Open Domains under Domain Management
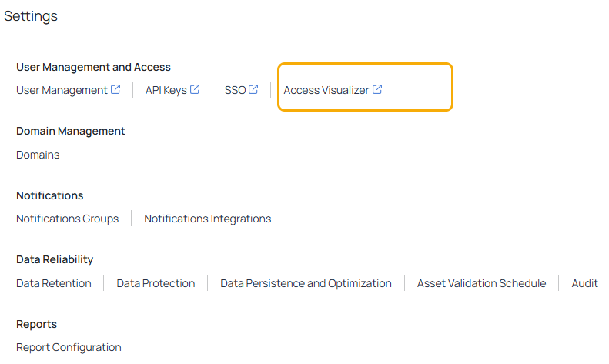609x364 pixels. [x=38, y=155]
